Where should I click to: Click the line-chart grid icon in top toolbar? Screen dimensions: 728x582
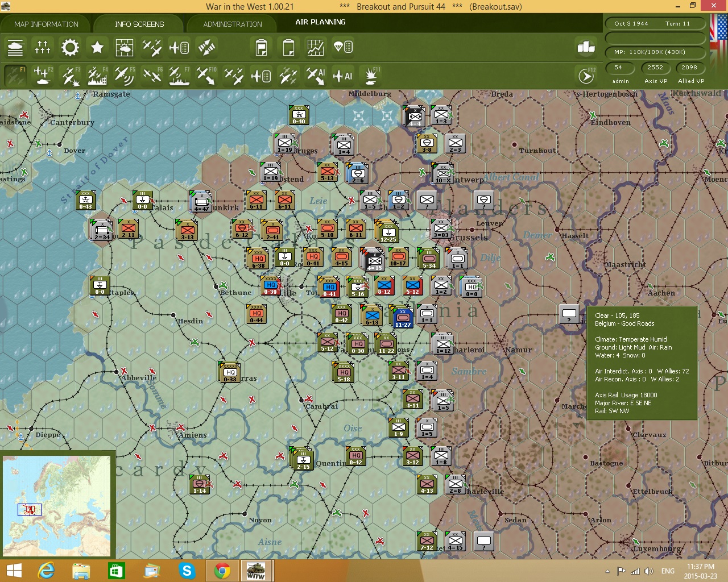[316, 48]
